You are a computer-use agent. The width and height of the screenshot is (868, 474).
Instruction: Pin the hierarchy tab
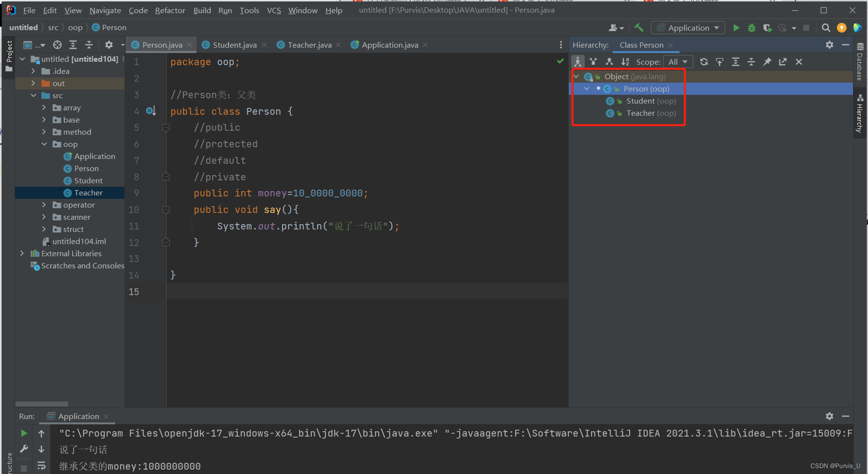tap(767, 62)
